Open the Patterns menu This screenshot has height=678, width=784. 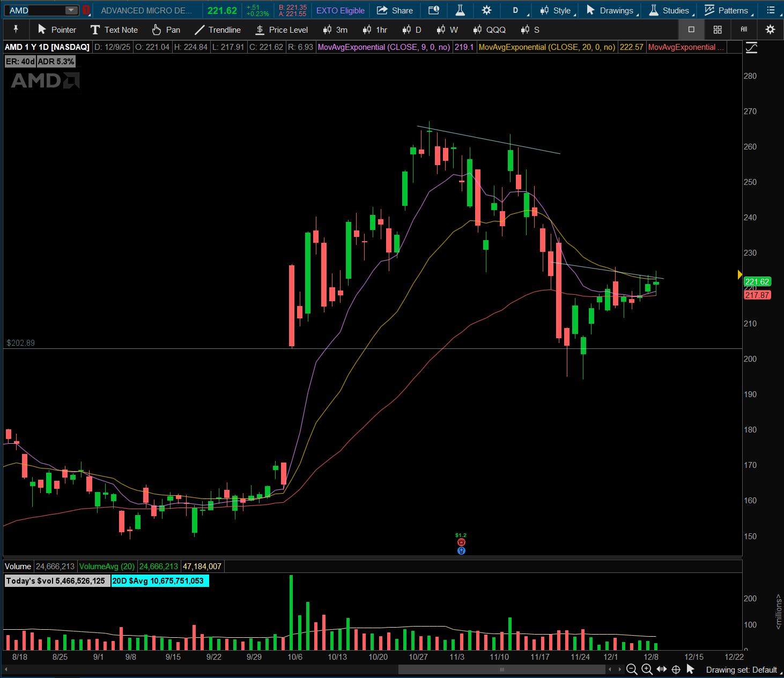point(727,10)
